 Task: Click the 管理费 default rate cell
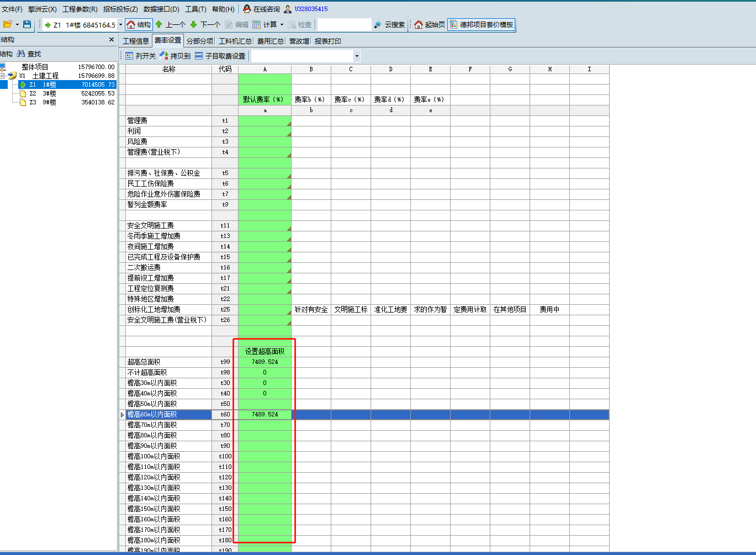click(x=265, y=120)
